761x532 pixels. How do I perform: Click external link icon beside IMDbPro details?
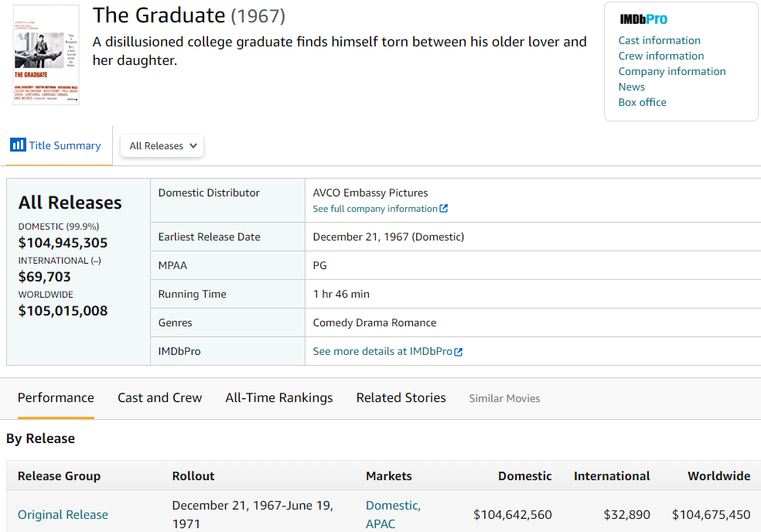[458, 351]
